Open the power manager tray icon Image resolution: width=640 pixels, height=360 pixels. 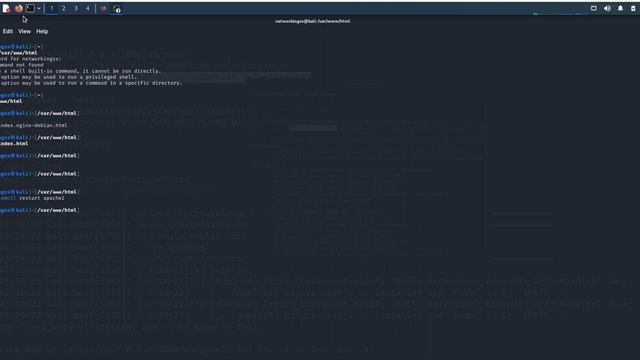pyautogui.click(x=633, y=8)
